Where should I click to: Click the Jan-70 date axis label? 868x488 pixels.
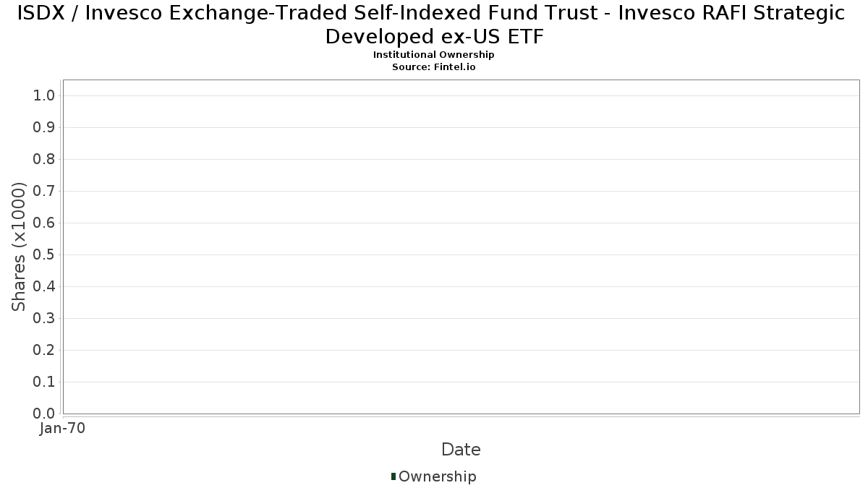63,428
